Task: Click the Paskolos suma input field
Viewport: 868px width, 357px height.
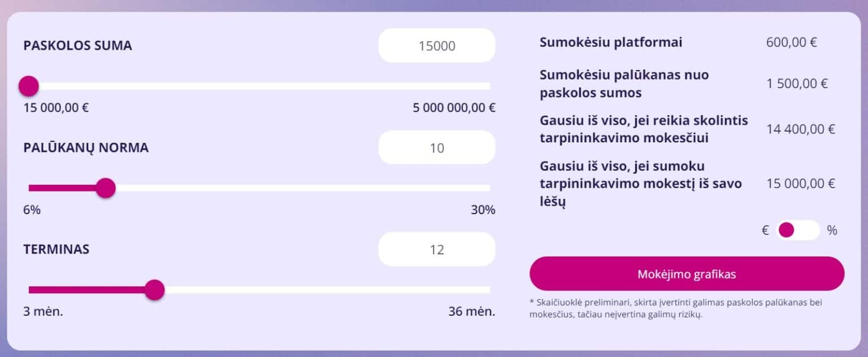Action: (x=437, y=46)
